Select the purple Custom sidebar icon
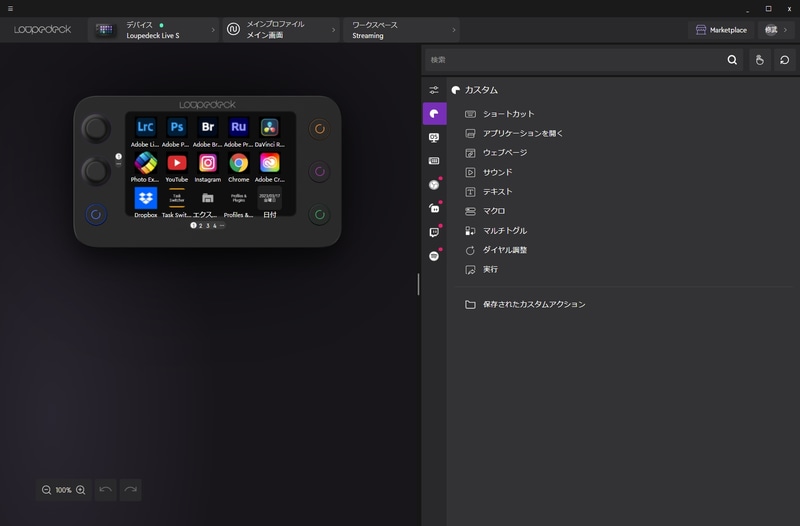The height and width of the screenshot is (526, 800). click(434, 113)
